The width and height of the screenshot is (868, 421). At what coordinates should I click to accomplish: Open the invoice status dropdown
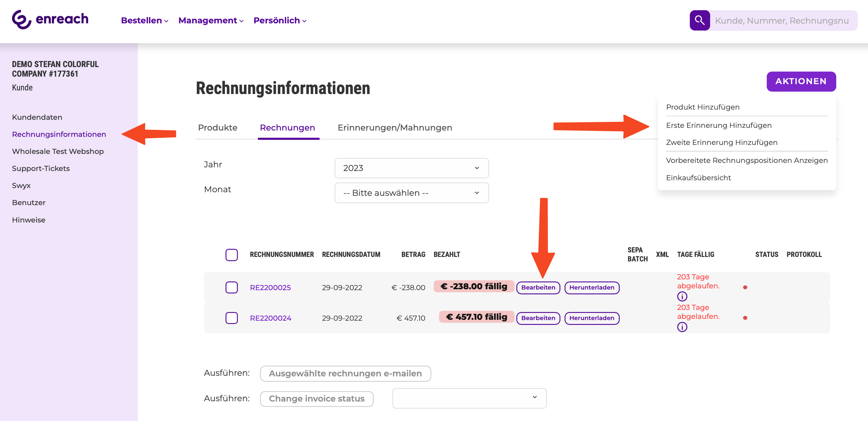click(x=469, y=398)
